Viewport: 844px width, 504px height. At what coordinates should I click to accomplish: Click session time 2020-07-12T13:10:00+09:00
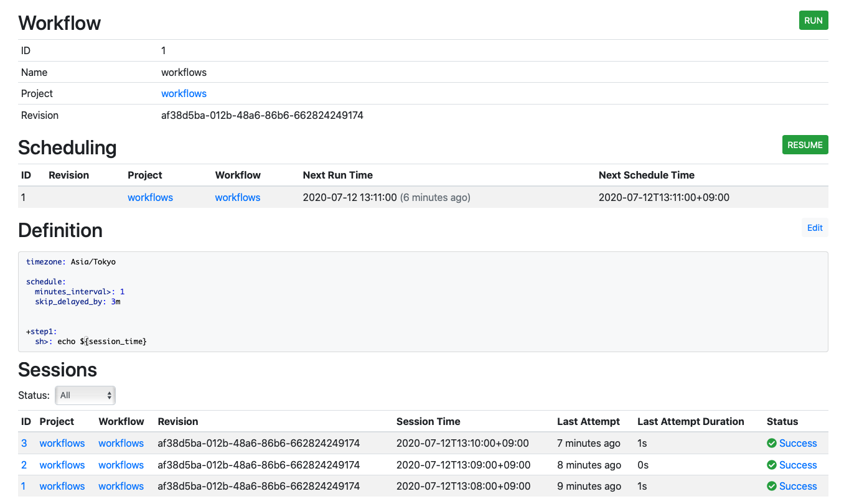tap(462, 443)
